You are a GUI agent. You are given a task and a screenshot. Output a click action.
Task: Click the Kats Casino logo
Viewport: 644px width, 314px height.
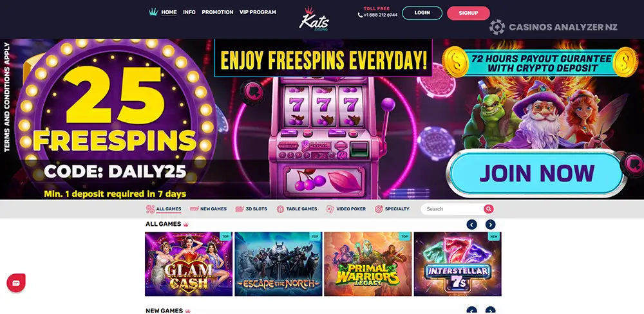point(314,19)
